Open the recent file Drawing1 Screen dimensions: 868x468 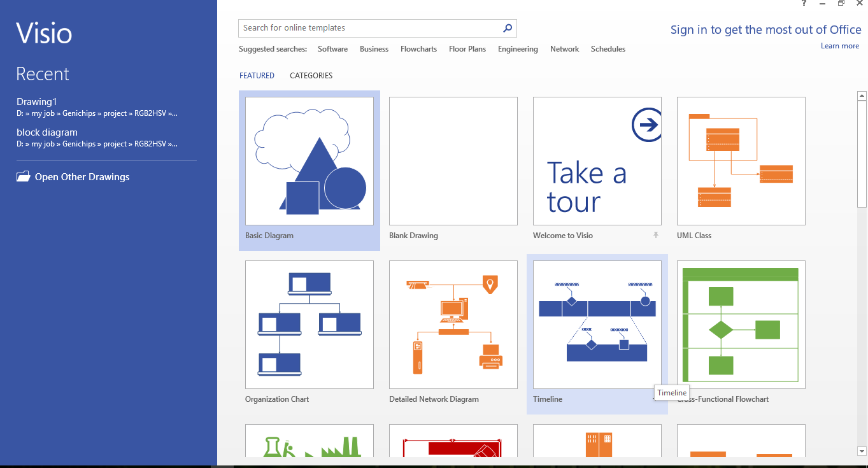click(36, 101)
